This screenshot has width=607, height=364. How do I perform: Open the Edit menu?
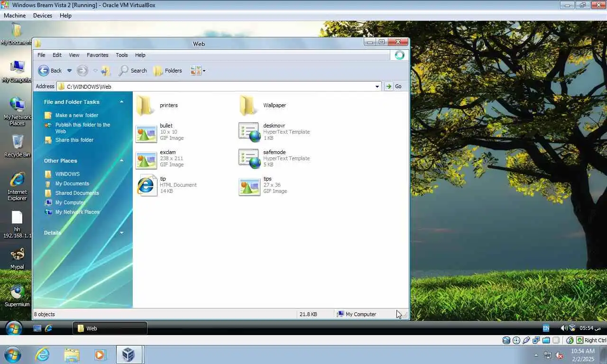pyautogui.click(x=57, y=55)
